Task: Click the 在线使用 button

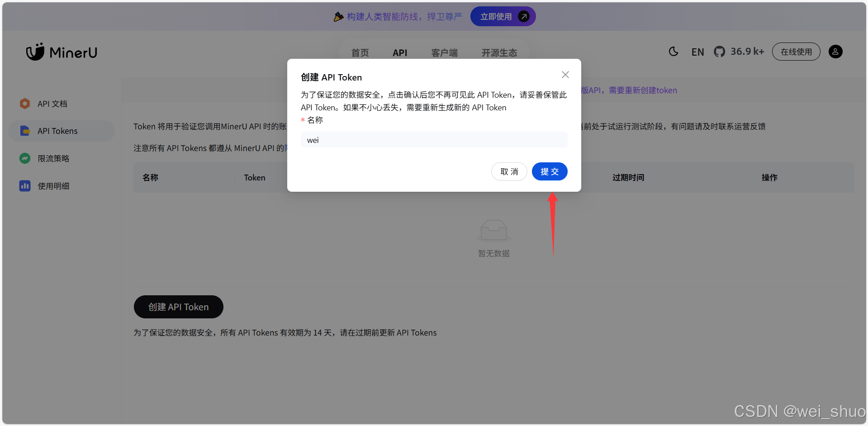Action: click(796, 52)
